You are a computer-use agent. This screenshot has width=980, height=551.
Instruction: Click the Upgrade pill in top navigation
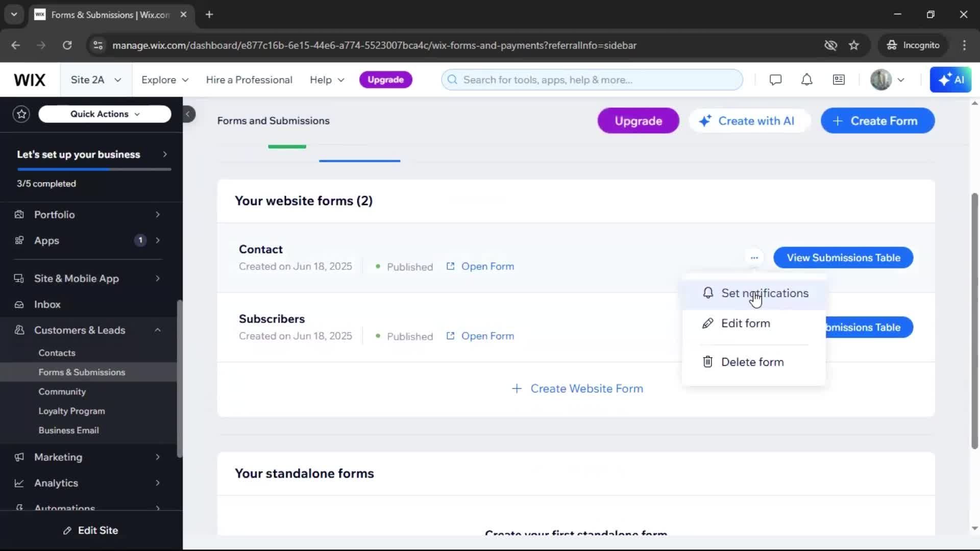(x=385, y=80)
